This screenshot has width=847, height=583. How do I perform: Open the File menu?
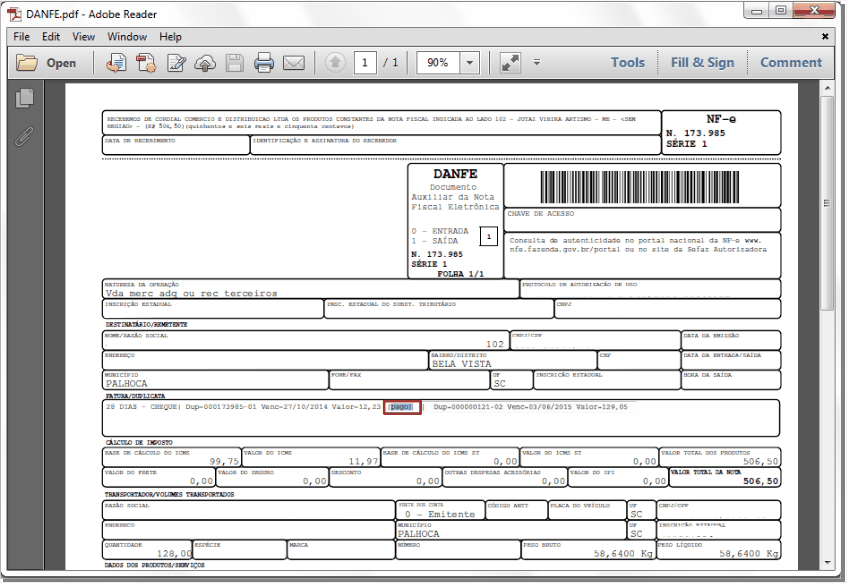tap(22, 37)
